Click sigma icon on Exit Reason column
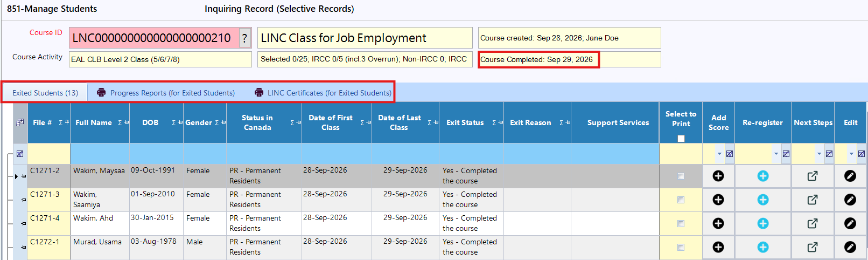868x260 pixels. [562, 123]
